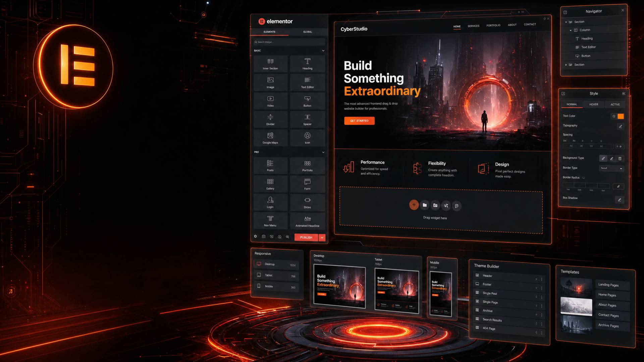Collapse the Column node in Navigator
Screen dimensions: 644x362
(571, 30)
